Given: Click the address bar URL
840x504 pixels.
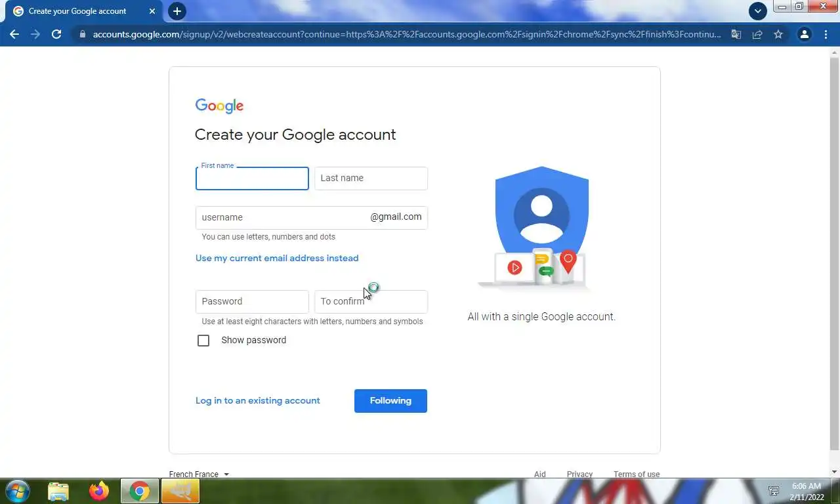Looking at the screenshot, I should [x=407, y=34].
